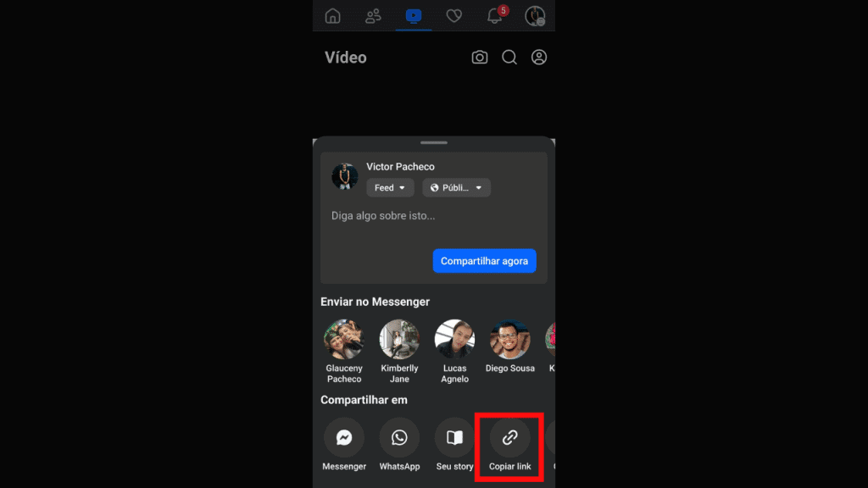Share to Seu story icon
The image size is (868, 488).
click(x=454, y=438)
